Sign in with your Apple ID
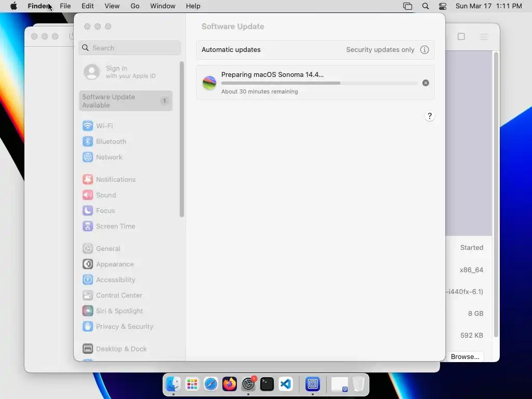The width and height of the screenshot is (532, 399). [x=120, y=72]
